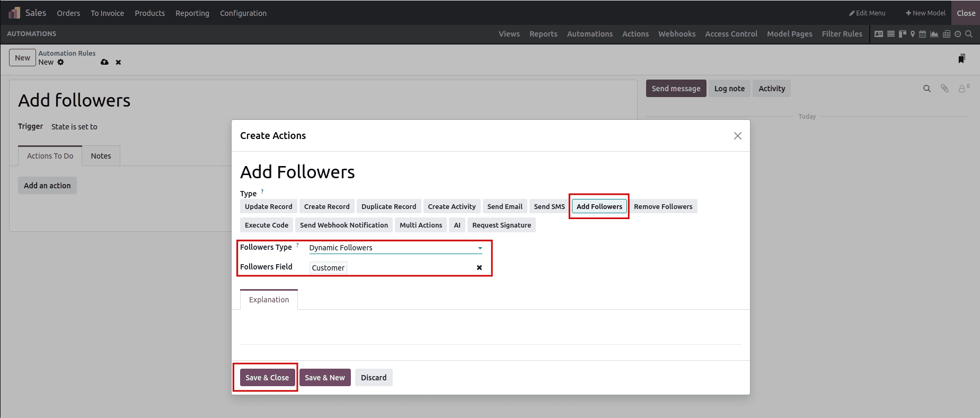Image resolution: width=980 pixels, height=418 pixels.
Task: Open the calendar view icon
Action: (x=923, y=34)
